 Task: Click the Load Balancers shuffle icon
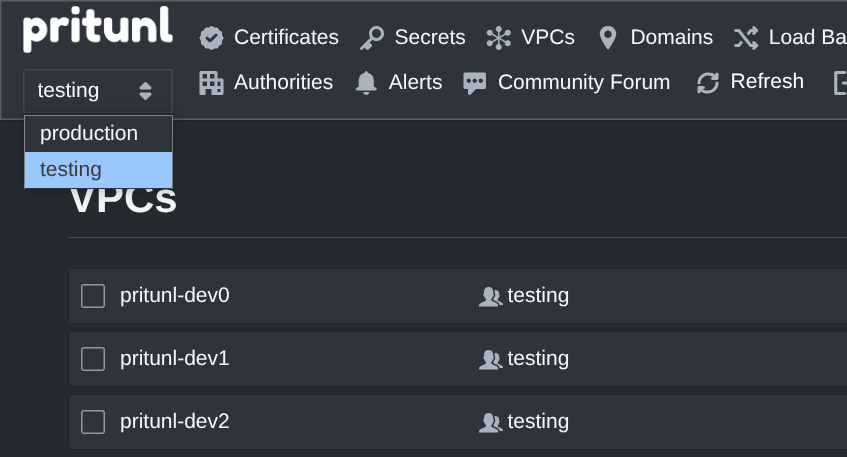[x=746, y=38]
